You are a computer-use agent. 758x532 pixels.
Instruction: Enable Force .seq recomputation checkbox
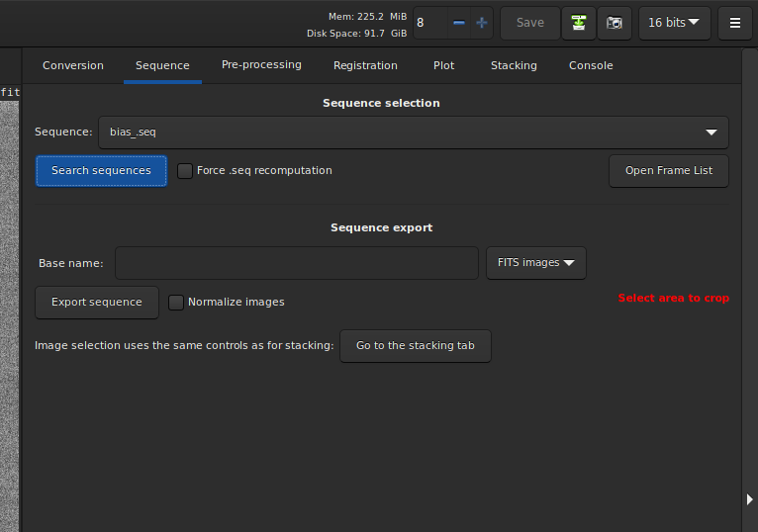pyautogui.click(x=185, y=171)
